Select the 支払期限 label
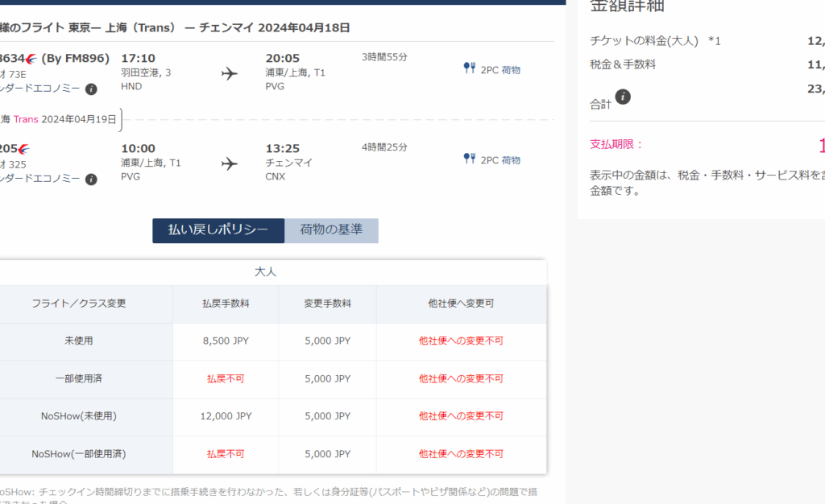 617,145
